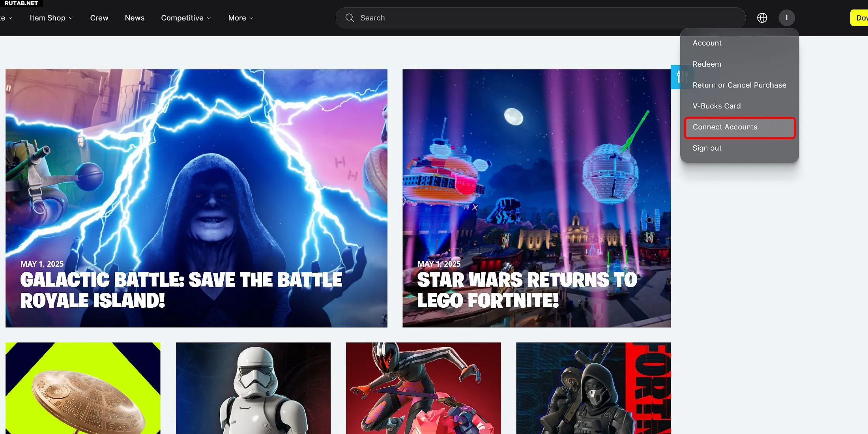Expand the More menu
The height and width of the screenshot is (434, 868).
click(x=241, y=18)
